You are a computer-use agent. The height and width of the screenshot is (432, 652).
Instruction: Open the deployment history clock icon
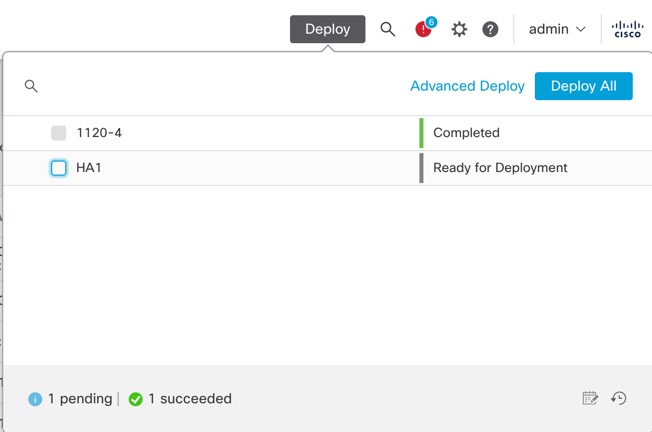pyautogui.click(x=619, y=398)
